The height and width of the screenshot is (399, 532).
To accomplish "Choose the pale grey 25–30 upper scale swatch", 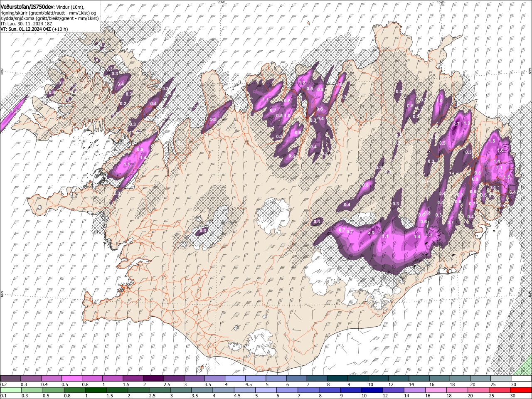I will click(501, 378).
